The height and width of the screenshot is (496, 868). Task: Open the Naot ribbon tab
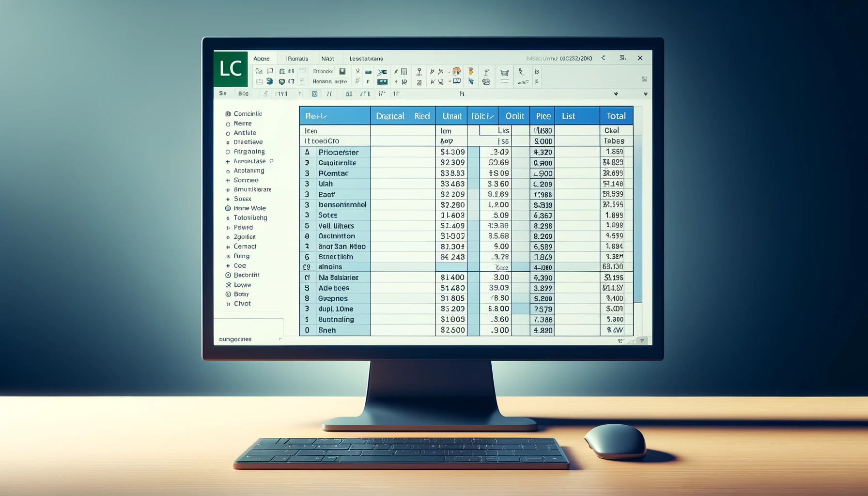coord(327,59)
